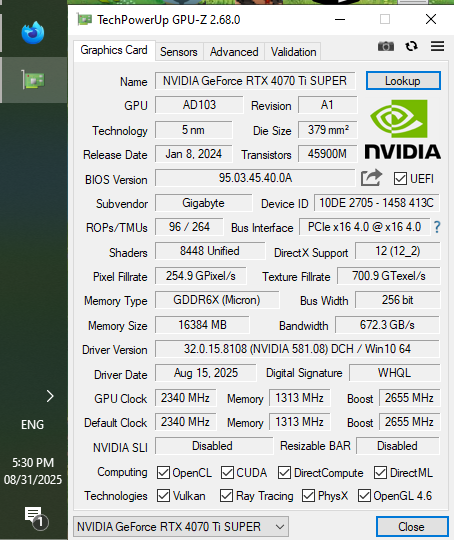Select the GPU-Z taskbar icon

[x=33, y=80]
